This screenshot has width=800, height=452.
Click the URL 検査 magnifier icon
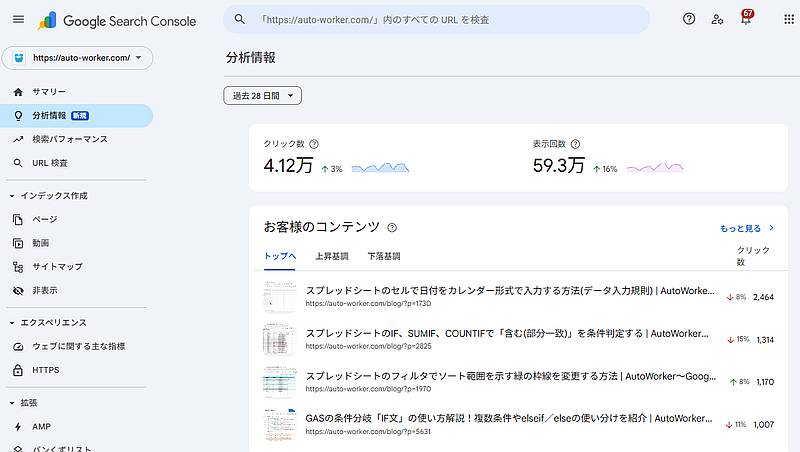pyautogui.click(x=18, y=163)
